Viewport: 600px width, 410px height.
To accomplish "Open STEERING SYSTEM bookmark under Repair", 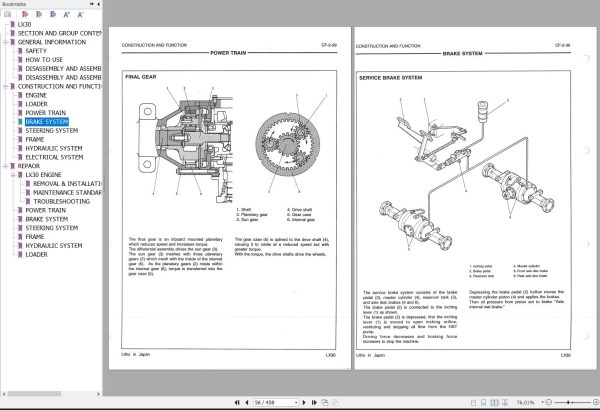I will click(52, 228).
